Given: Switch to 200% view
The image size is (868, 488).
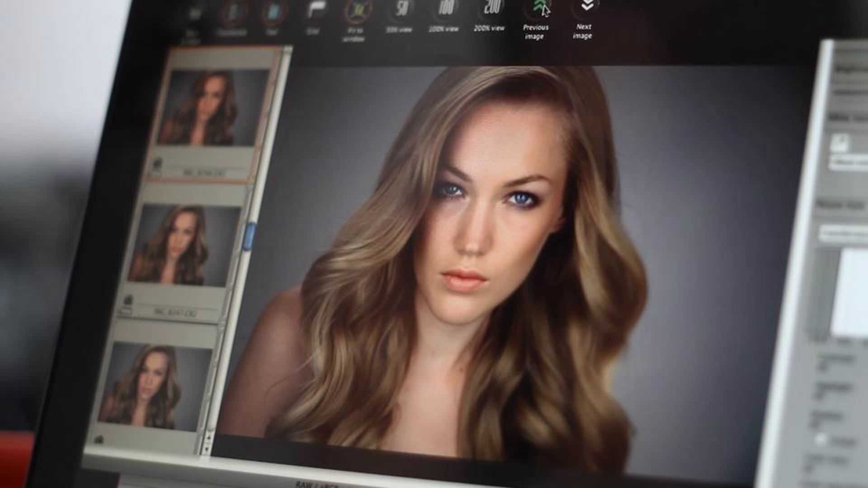Looking at the screenshot, I should 491,8.
